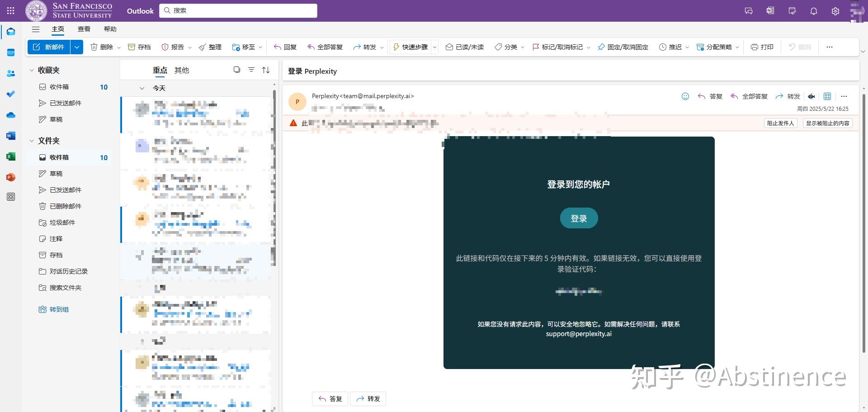This screenshot has width=868, height=412.
Task: Click the filter icon above the message list
Action: [x=251, y=70]
